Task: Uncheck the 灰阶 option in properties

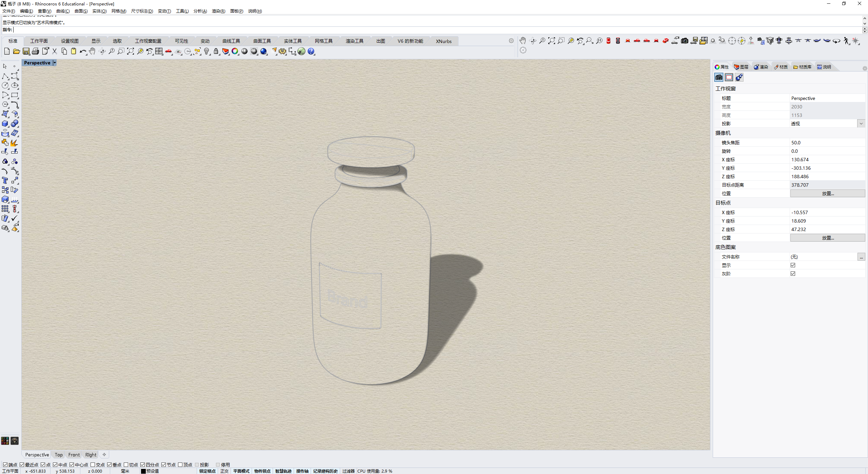Action: (793, 273)
